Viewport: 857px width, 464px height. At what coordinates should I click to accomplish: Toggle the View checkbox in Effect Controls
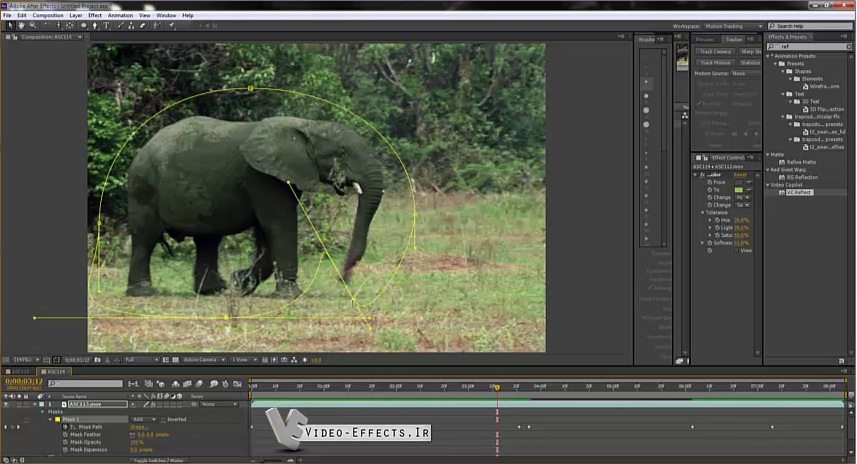[736, 250]
